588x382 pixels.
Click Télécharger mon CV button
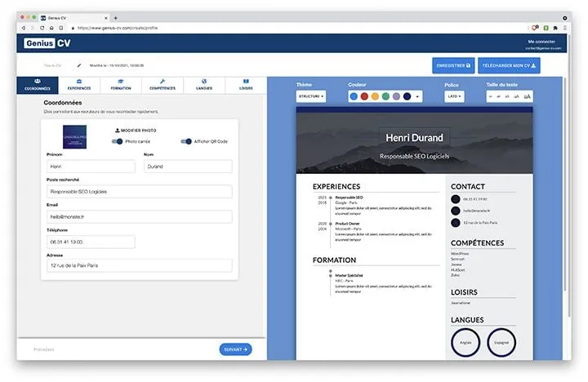[509, 65]
